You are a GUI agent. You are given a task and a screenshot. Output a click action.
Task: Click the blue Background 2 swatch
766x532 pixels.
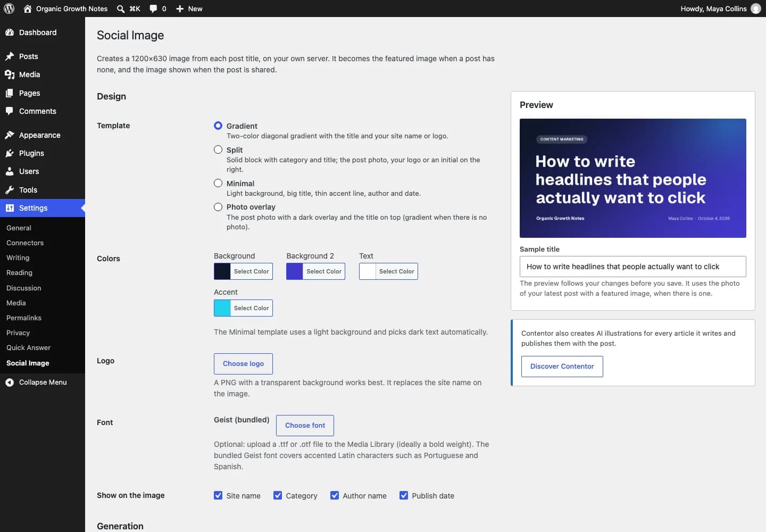point(295,271)
